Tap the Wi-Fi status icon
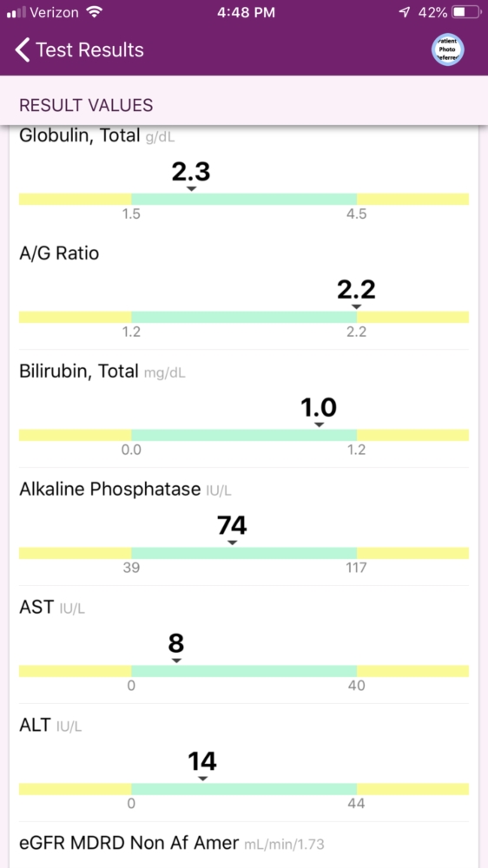Image resolution: width=488 pixels, height=868 pixels. [x=96, y=13]
